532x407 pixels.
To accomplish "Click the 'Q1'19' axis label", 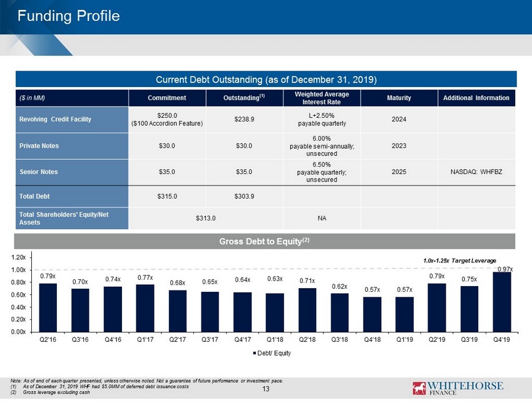I will coord(404,339).
